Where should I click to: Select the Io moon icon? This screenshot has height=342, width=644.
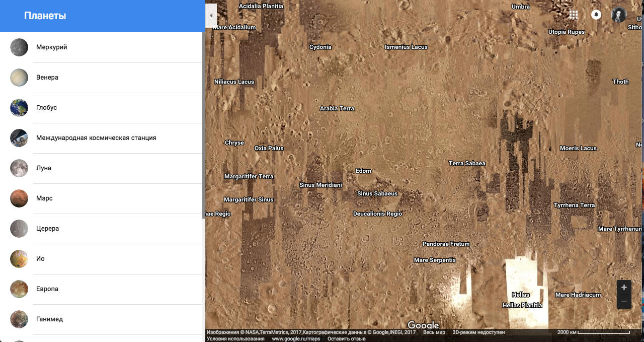click(x=19, y=259)
